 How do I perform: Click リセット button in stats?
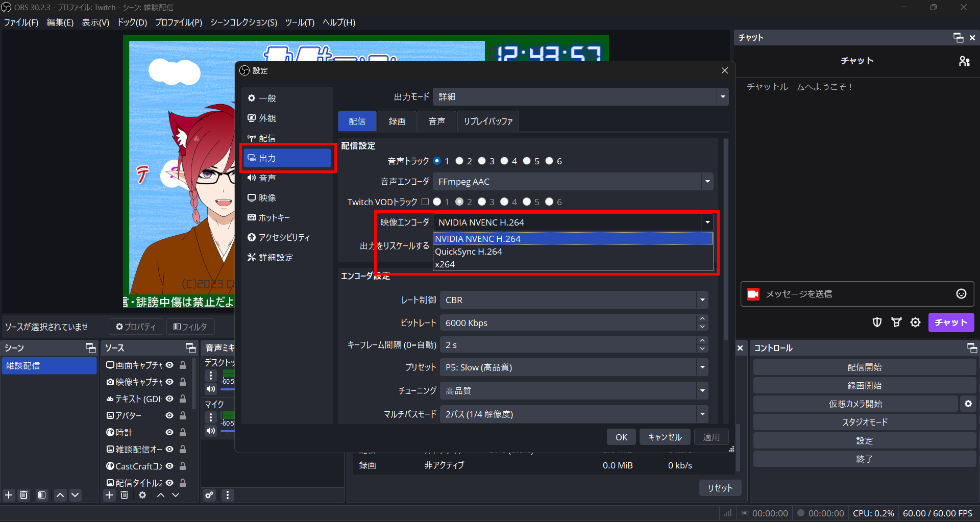coord(720,488)
